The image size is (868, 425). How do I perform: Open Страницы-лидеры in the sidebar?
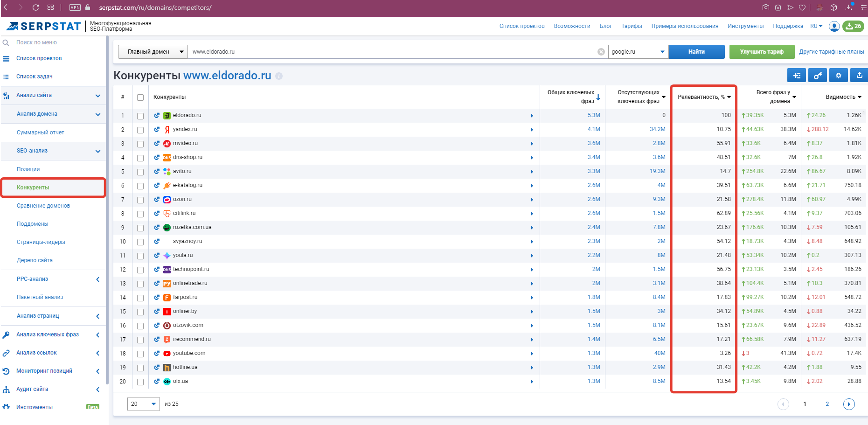(x=41, y=242)
